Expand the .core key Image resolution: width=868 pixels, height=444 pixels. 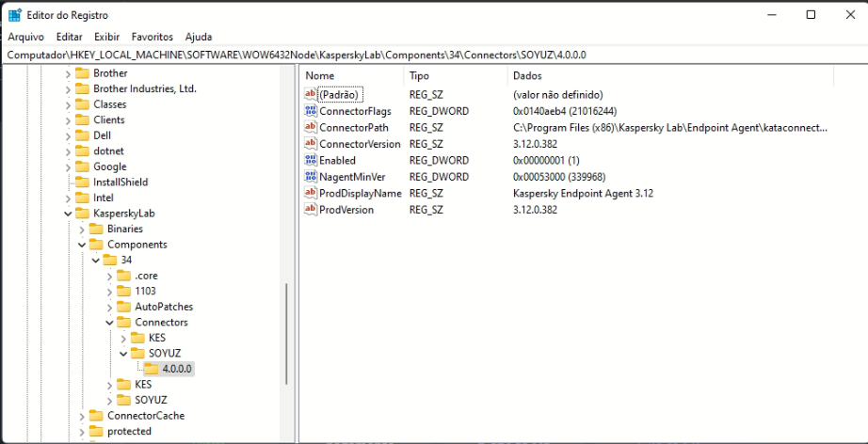[x=109, y=276]
